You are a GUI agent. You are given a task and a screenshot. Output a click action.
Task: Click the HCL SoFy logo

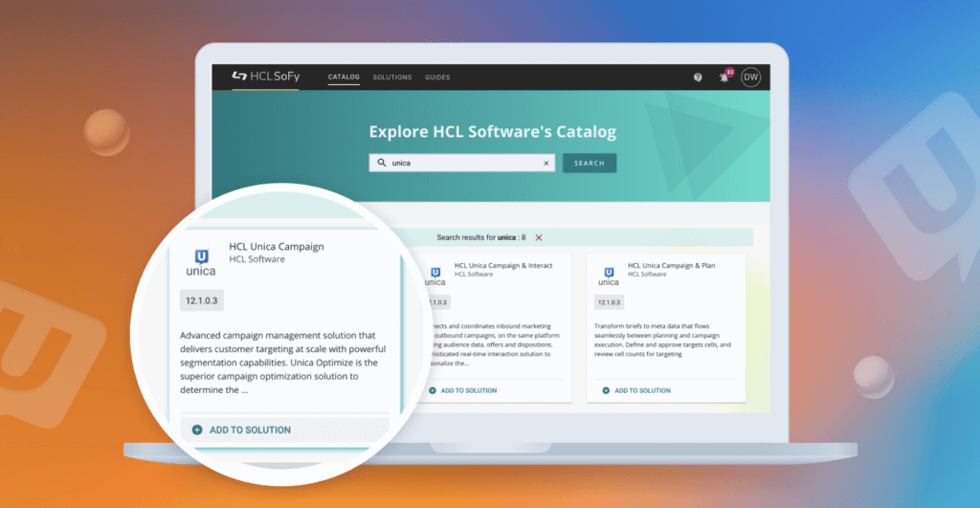[264, 77]
